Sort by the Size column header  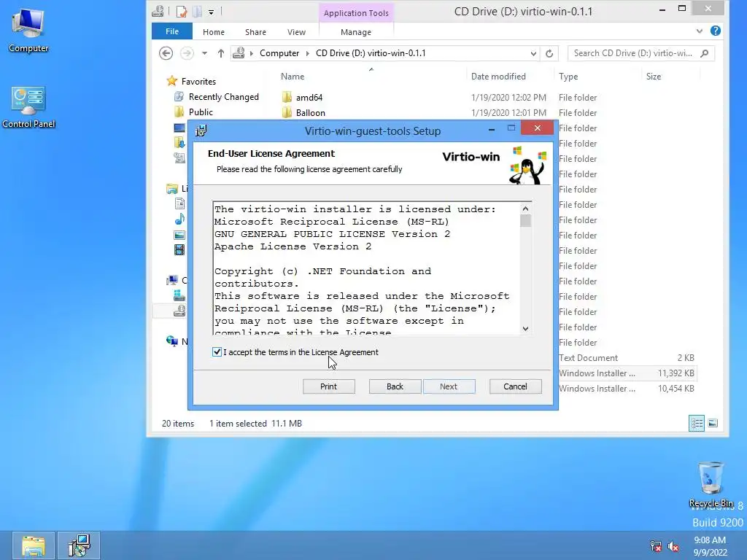click(x=654, y=76)
